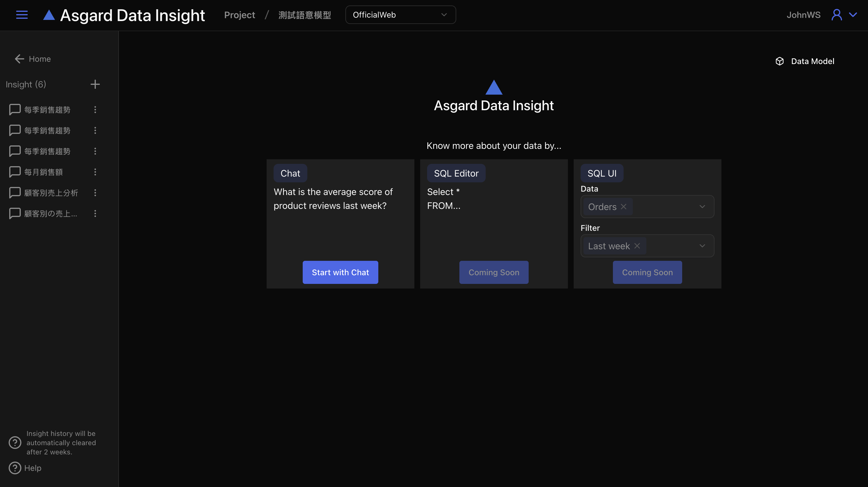Screen dimensions: 868x487
Task: Click Coming Soon under SQL Editor
Action: (494, 272)
